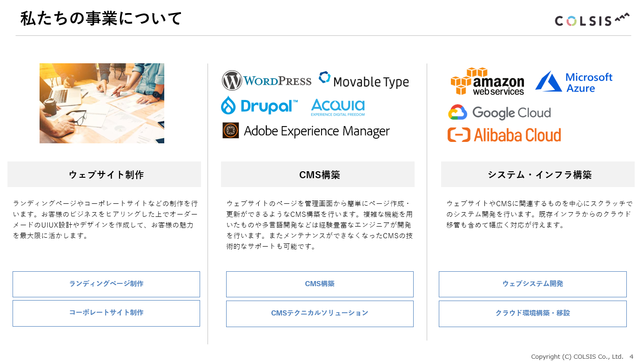Select the Drupal logo
644x362 pixels.
(x=259, y=106)
